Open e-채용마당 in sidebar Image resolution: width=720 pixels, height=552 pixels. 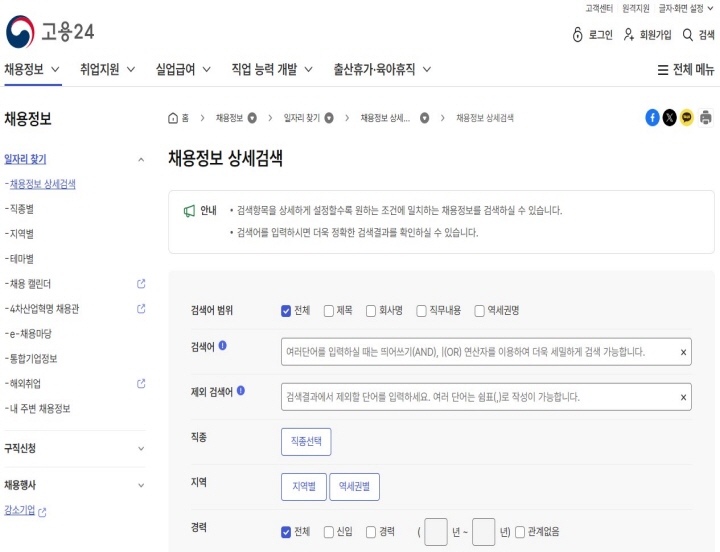tap(30, 334)
